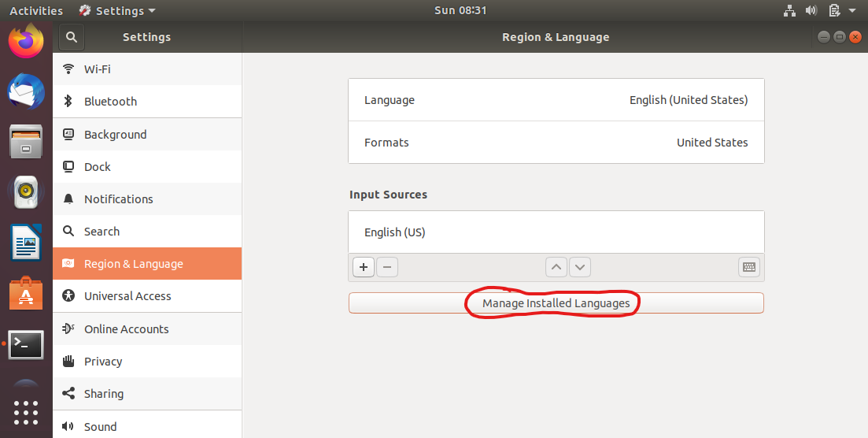The image size is (868, 438).
Task: Move input source down with arrow
Action: (580, 267)
